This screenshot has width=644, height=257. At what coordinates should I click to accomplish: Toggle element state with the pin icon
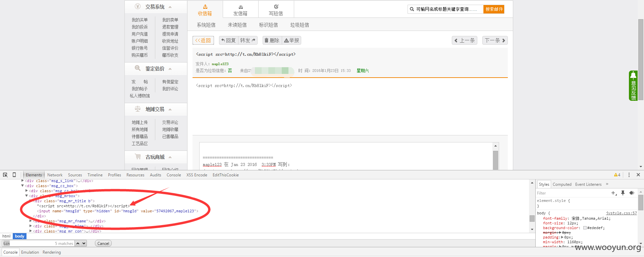pyautogui.click(x=623, y=193)
